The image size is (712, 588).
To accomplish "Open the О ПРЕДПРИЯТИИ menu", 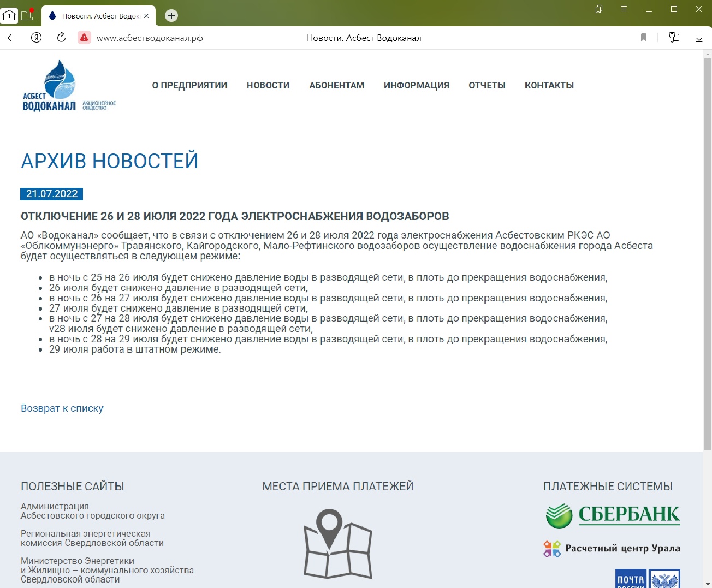I will tap(189, 85).
